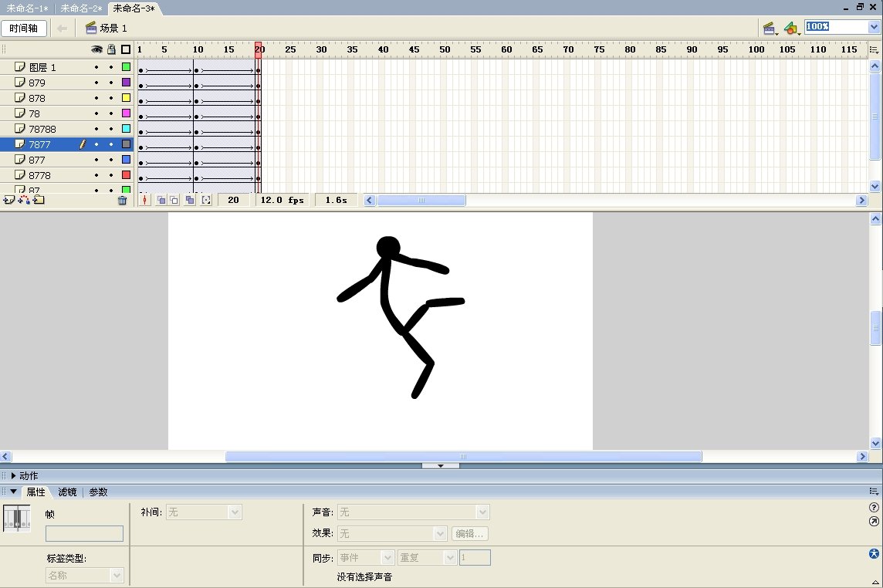
Task: Collapse the Properties panel with its triangle
Action: [x=13, y=492]
